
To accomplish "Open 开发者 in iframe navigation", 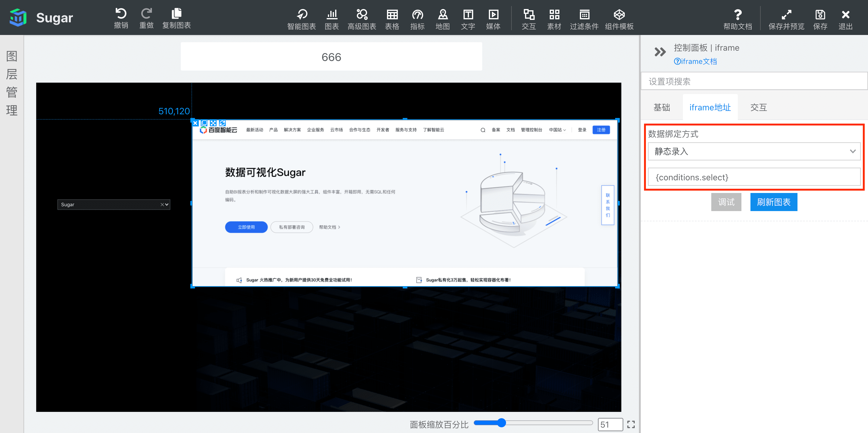I will click(x=382, y=130).
